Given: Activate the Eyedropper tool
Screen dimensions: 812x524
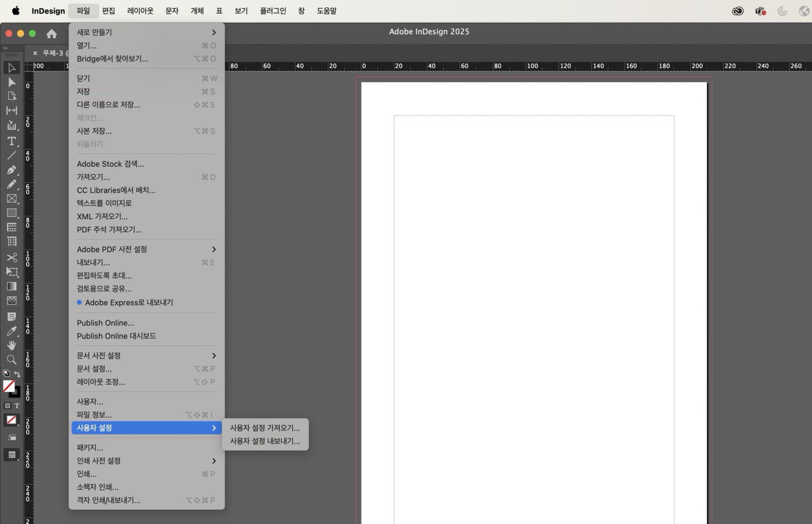Looking at the screenshot, I should pyautogui.click(x=11, y=331).
